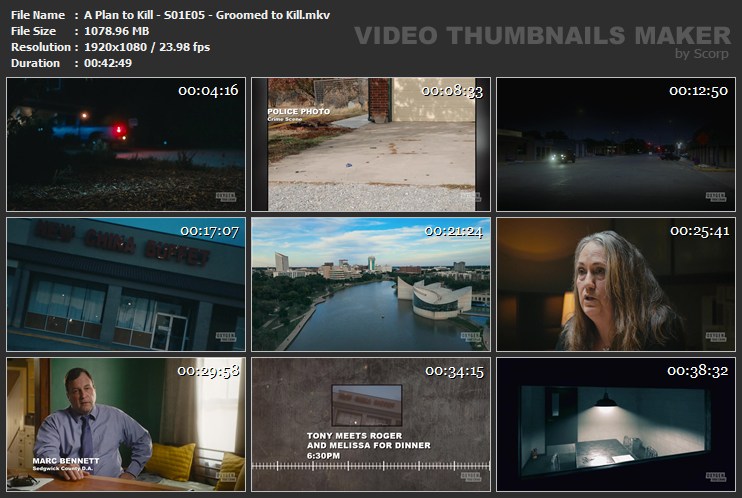The image size is (742, 498).
Task: Click the '6:30PM' time caption
Action: click(323, 456)
